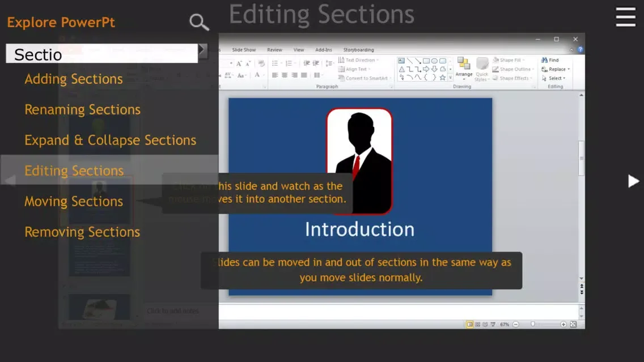
Task: Click the zoom slider handle
Action: tap(533, 324)
